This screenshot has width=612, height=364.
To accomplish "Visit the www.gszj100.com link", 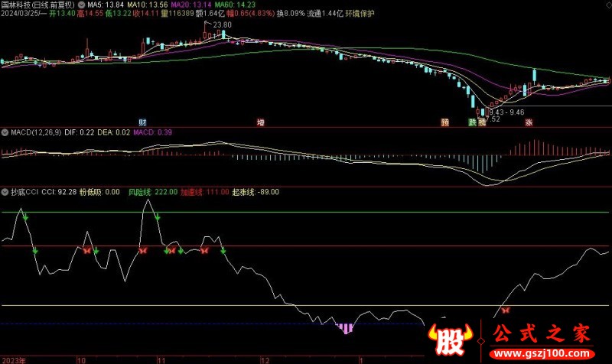I will [x=545, y=356].
